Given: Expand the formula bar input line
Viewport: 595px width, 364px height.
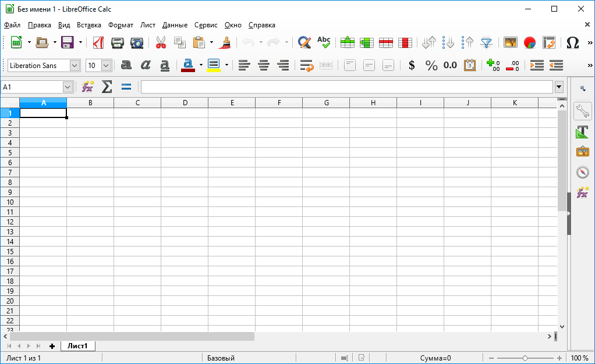Looking at the screenshot, I should (x=559, y=87).
